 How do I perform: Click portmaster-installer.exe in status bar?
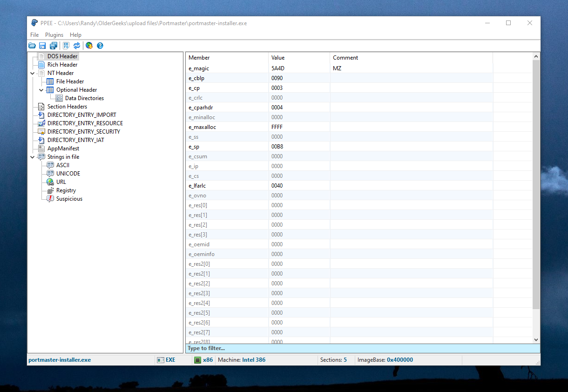pos(60,360)
